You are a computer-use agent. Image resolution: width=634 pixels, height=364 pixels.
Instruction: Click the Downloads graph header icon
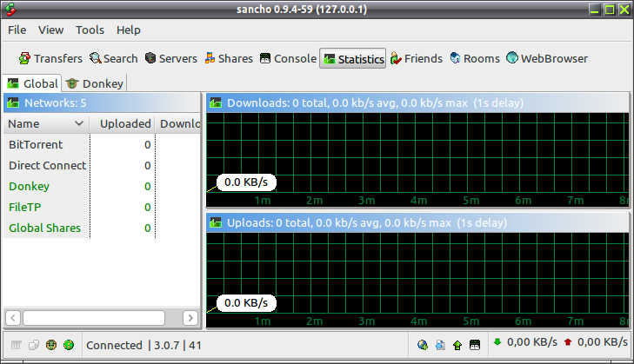point(216,103)
